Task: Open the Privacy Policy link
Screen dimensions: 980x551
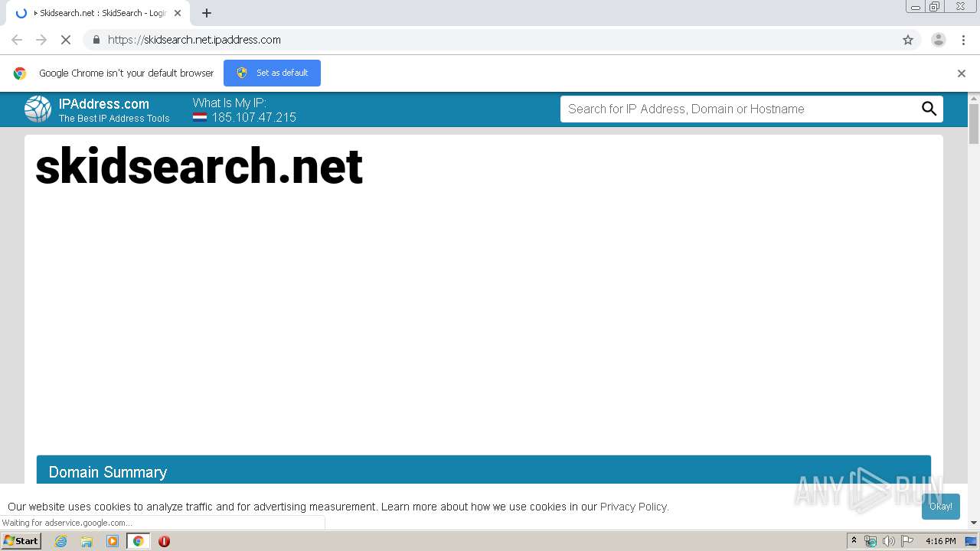Action: coord(633,507)
